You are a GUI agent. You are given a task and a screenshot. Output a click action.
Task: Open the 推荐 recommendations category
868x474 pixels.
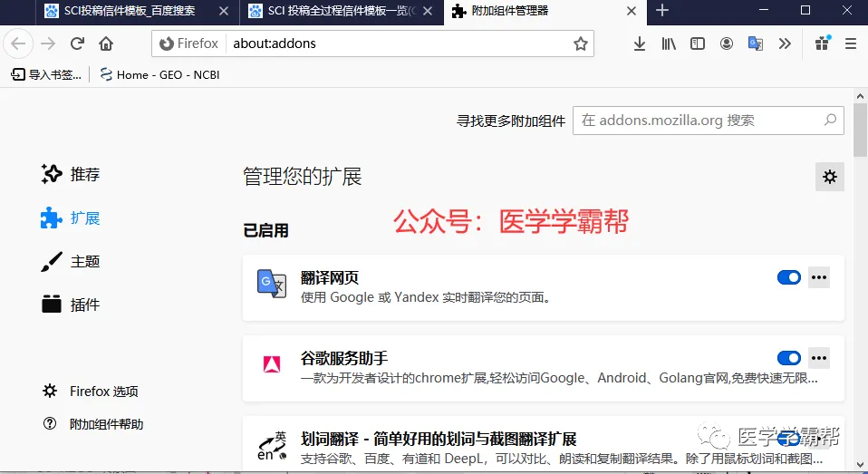[71, 174]
